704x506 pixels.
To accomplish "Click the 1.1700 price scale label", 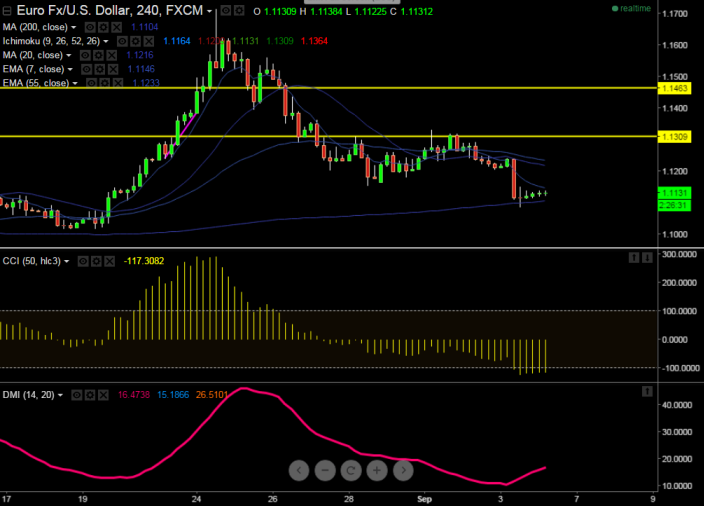I will click(675, 13).
